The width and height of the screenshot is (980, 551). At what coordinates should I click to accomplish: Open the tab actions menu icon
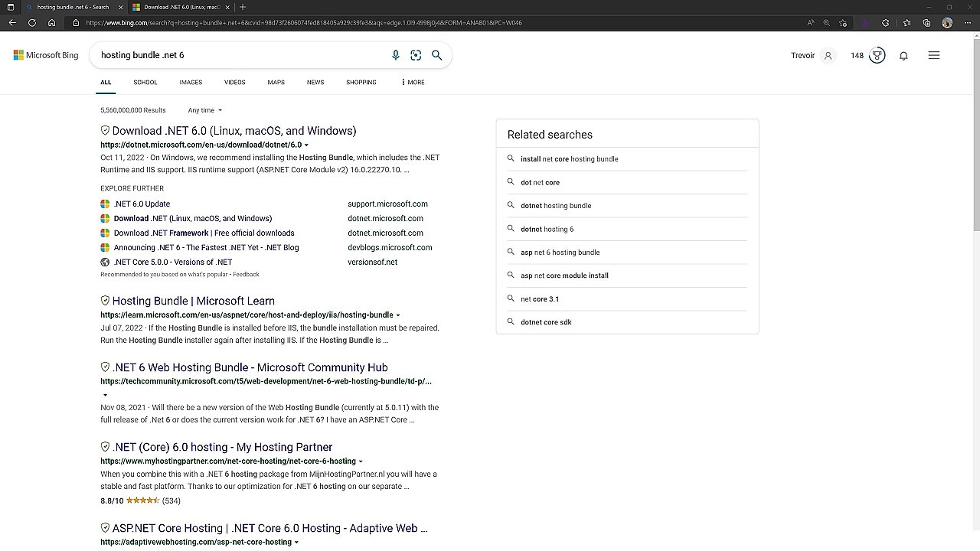click(x=10, y=7)
